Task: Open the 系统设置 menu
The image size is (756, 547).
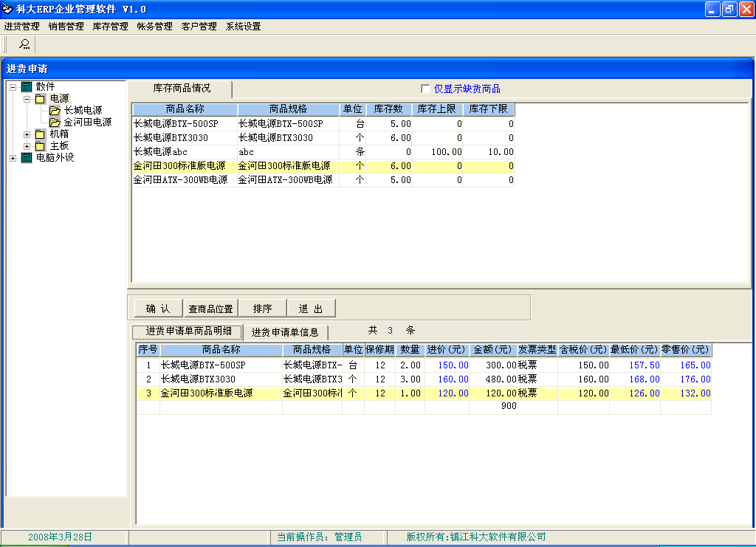Action: pos(243,27)
